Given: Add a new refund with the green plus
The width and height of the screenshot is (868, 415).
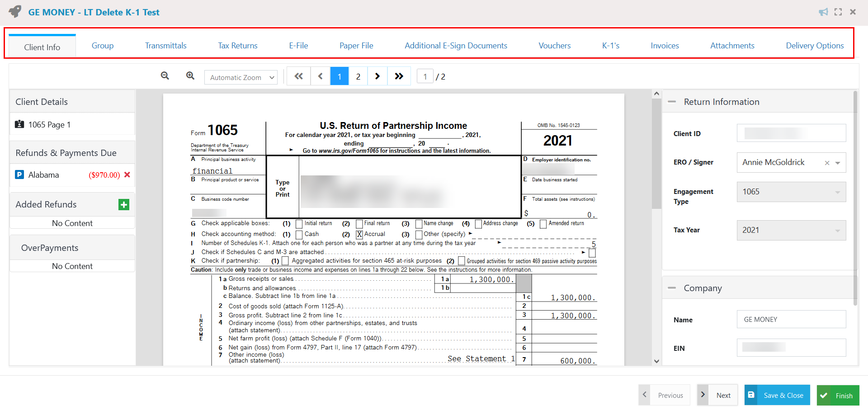Looking at the screenshot, I should pos(123,204).
